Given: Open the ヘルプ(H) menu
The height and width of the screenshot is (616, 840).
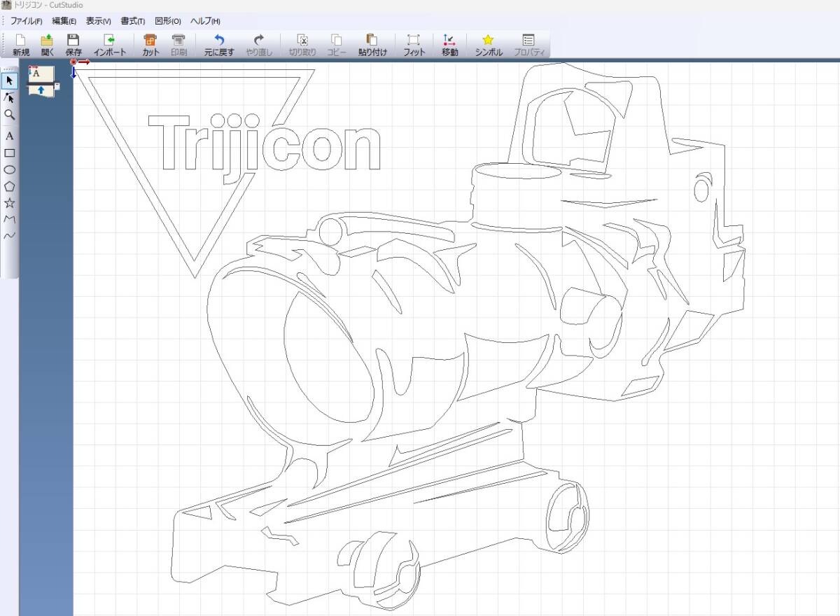Looking at the screenshot, I should (x=205, y=21).
